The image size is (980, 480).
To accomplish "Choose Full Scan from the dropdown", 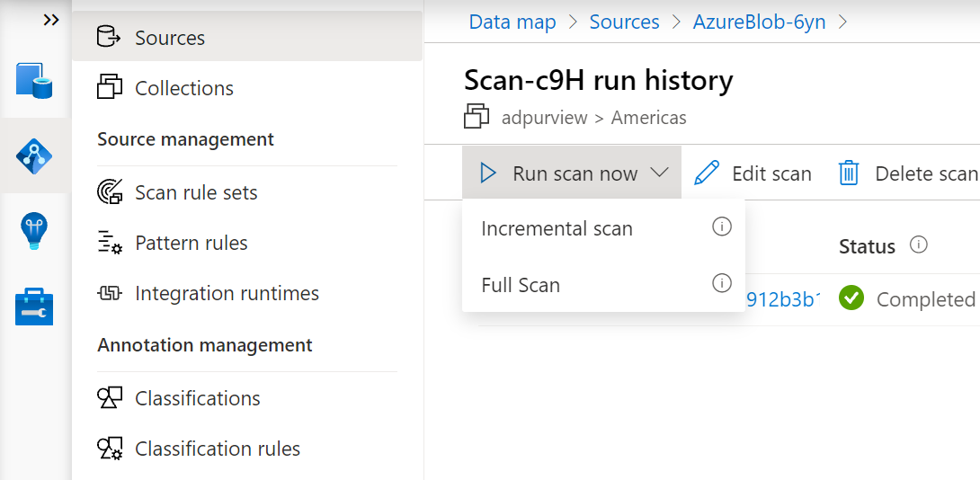I will [x=521, y=285].
